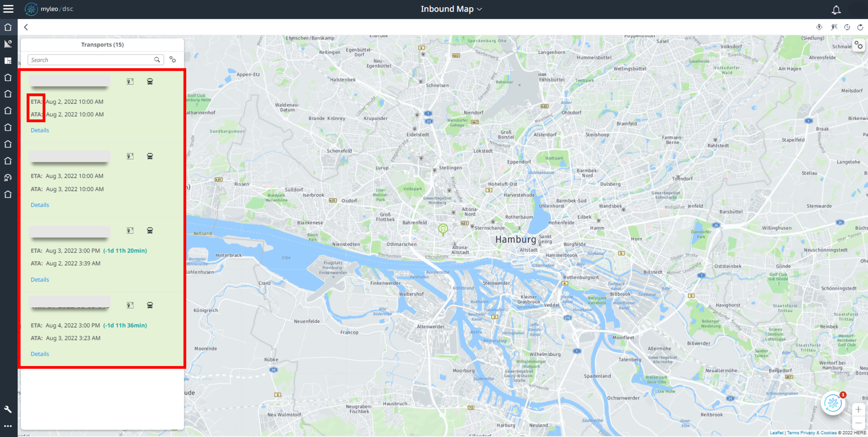Click the truck icon of first transport
This screenshot has height=437, width=868.
coord(150,82)
